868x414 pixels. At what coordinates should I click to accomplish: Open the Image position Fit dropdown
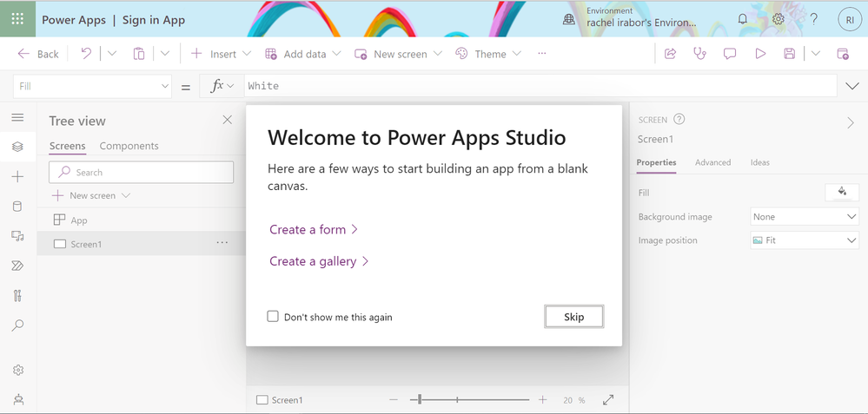pos(805,240)
